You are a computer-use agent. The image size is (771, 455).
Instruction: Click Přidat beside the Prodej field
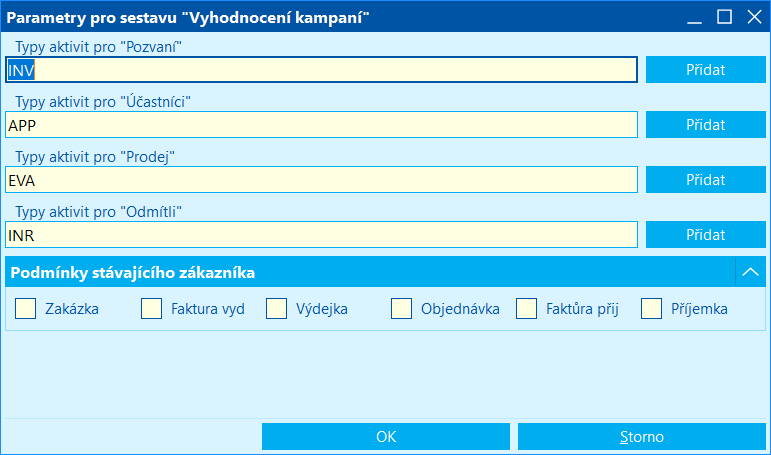click(x=705, y=180)
